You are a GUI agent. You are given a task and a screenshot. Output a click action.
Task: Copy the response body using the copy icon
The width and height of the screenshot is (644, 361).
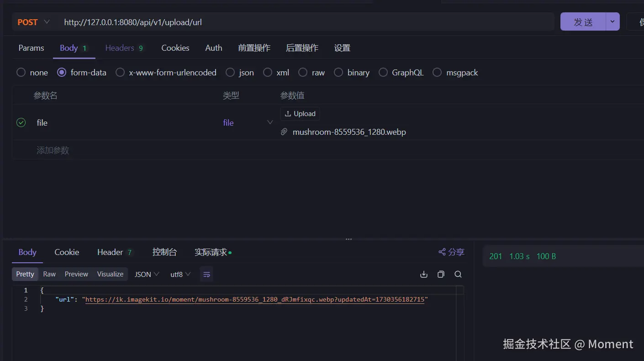[441, 274]
